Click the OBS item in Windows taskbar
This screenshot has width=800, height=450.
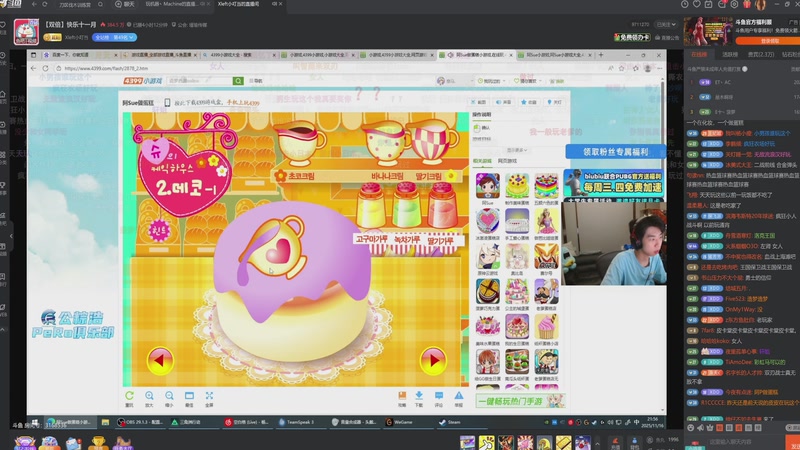point(139,422)
